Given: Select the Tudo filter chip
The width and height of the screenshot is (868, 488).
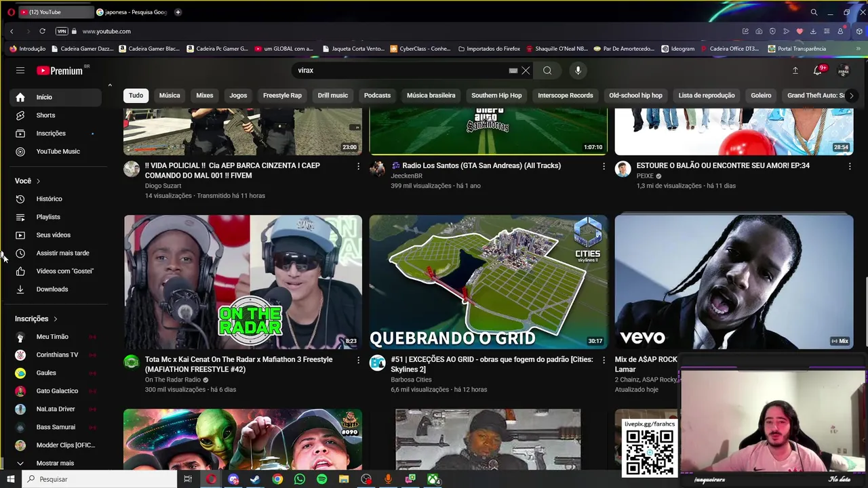Looking at the screenshot, I should tap(136, 96).
